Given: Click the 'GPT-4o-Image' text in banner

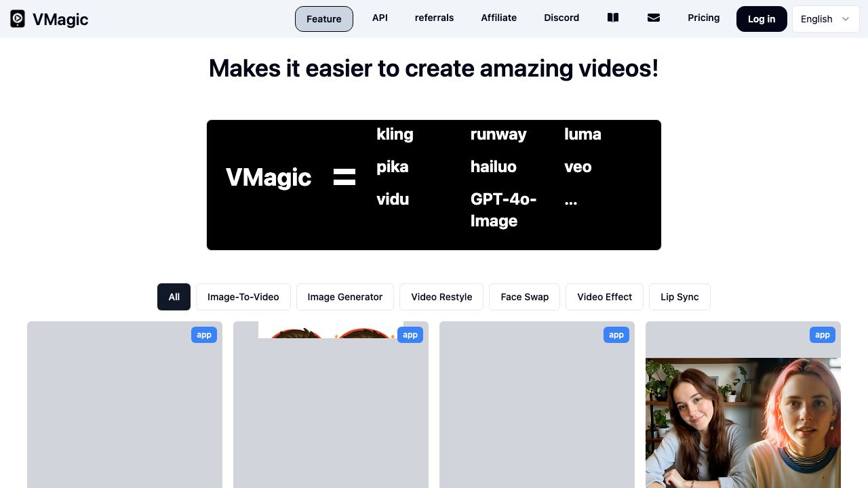Looking at the screenshot, I should [x=504, y=209].
